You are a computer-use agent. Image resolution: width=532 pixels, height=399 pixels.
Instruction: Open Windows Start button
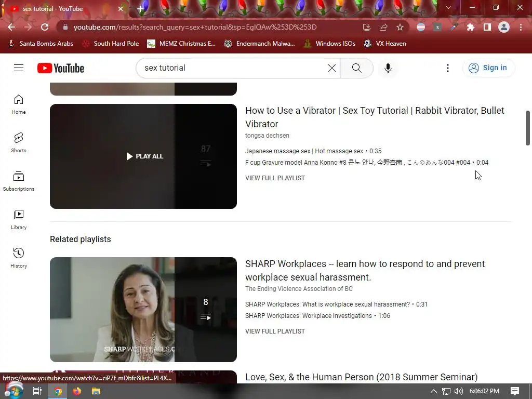(13, 391)
